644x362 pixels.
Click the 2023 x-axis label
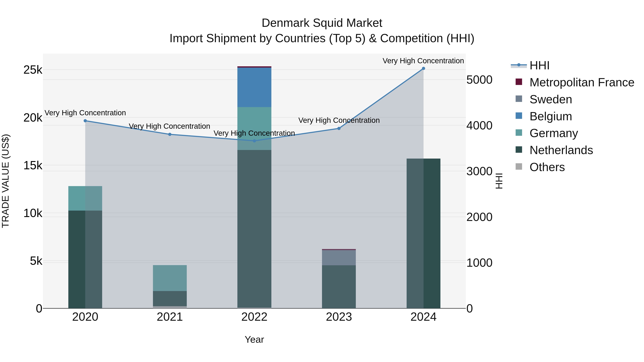[339, 317]
